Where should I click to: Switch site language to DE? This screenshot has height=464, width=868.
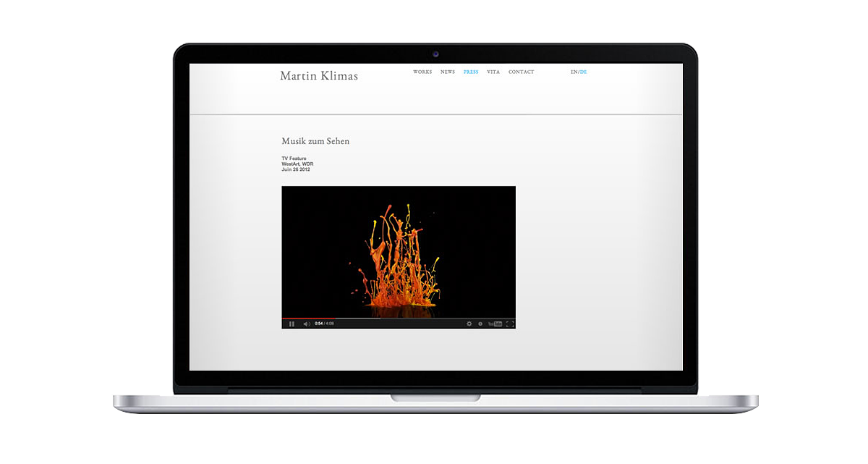pos(584,72)
